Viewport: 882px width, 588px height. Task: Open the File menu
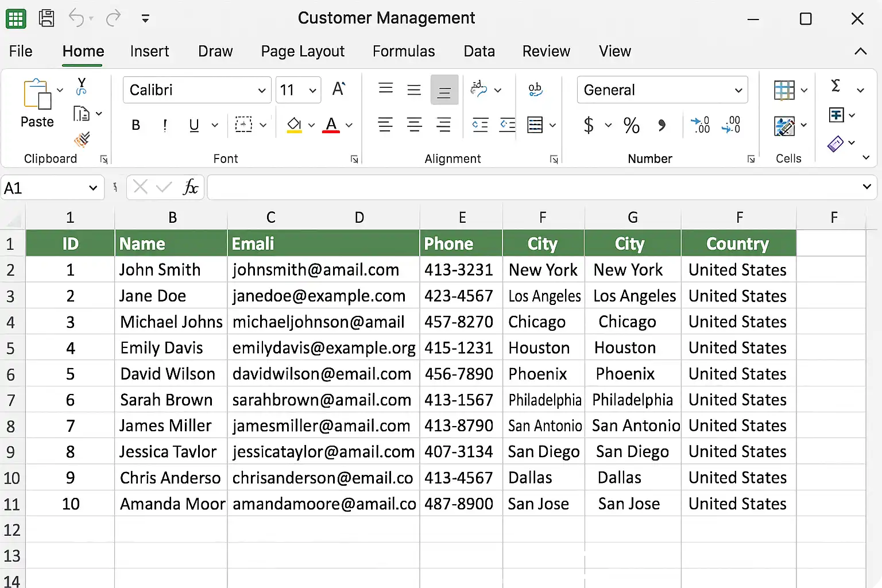pyautogui.click(x=21, y=52)
